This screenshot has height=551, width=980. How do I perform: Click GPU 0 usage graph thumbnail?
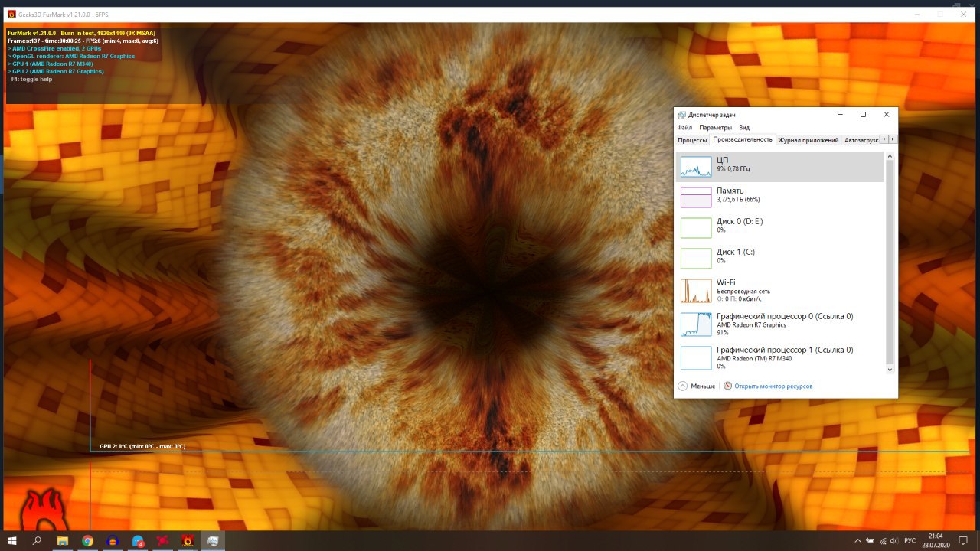[696, 324]
